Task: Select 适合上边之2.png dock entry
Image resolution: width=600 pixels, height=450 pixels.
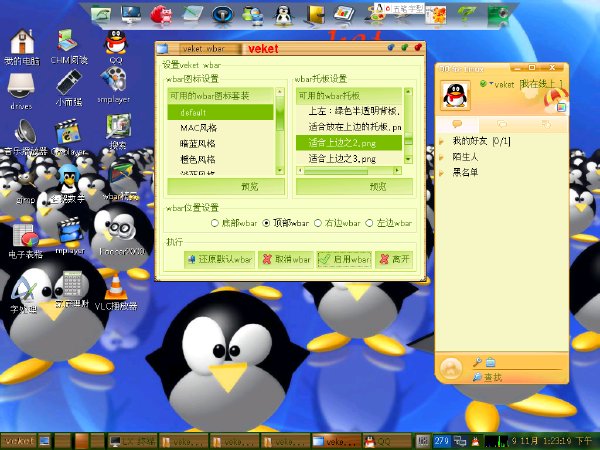Action: click(349, 143)
